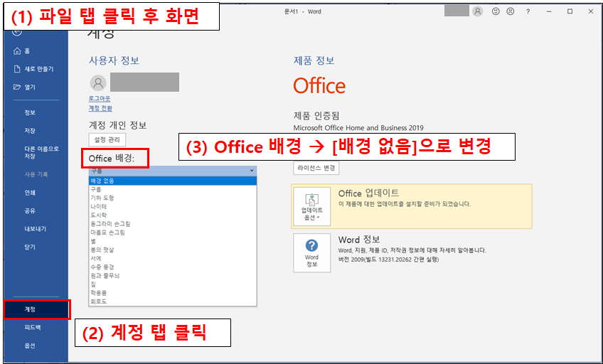Choose 배경 없음 from the list
The image size is (603, 364).
[173, 181]
